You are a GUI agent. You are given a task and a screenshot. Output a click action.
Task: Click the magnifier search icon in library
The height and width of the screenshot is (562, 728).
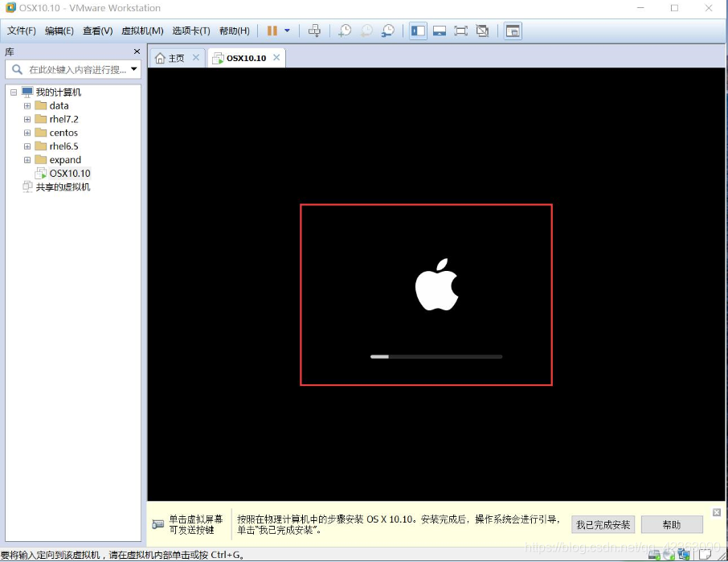coord(17,70)
